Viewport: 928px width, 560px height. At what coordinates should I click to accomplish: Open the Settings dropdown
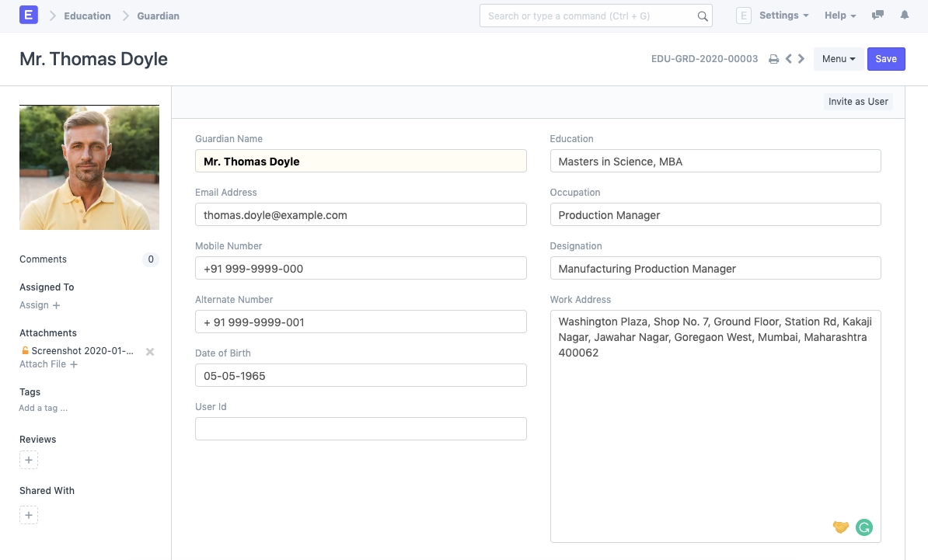pyautogui.click(x=783, y=16)
